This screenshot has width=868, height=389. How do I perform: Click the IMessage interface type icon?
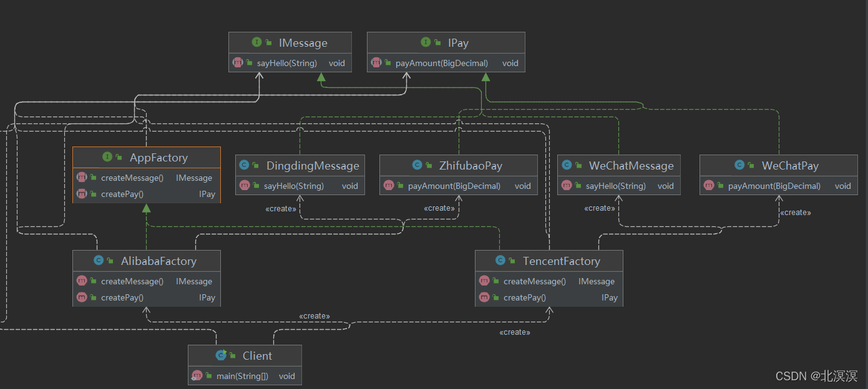(x=256, y=42)
